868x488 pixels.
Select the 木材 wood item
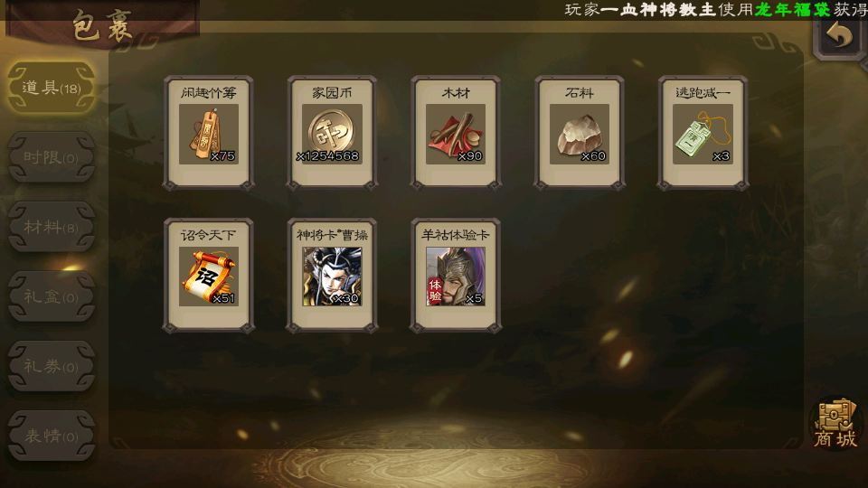tap(456, 134)
